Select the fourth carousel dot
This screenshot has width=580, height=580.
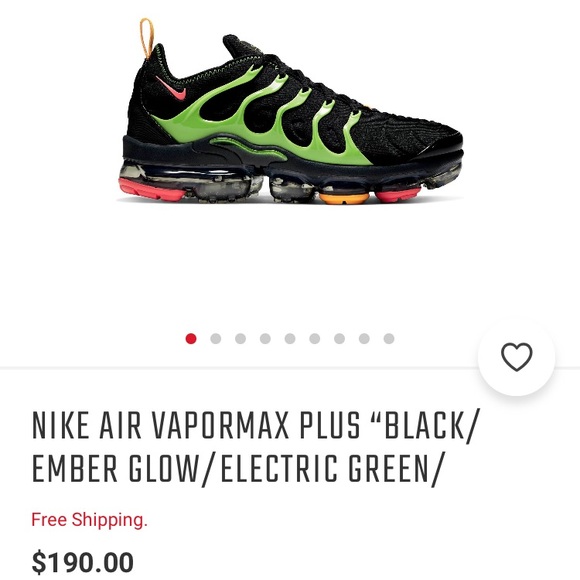[x=265, y=338]
